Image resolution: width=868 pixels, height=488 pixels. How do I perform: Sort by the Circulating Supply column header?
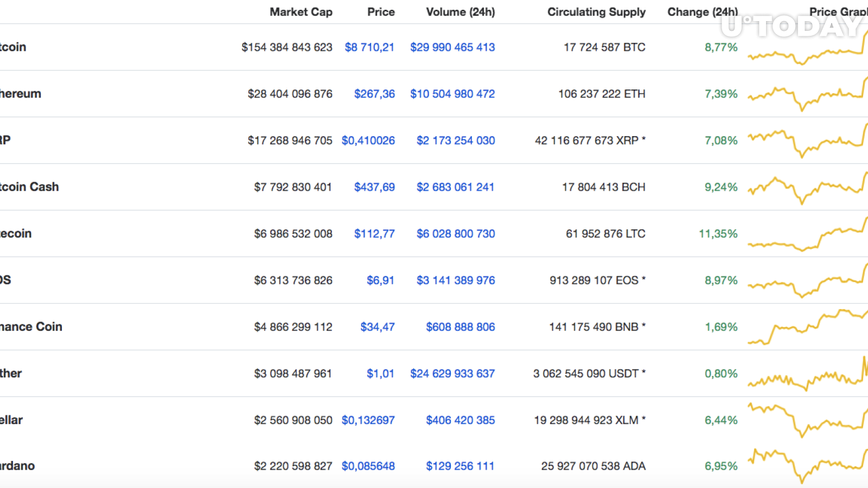tap(596, 12)
